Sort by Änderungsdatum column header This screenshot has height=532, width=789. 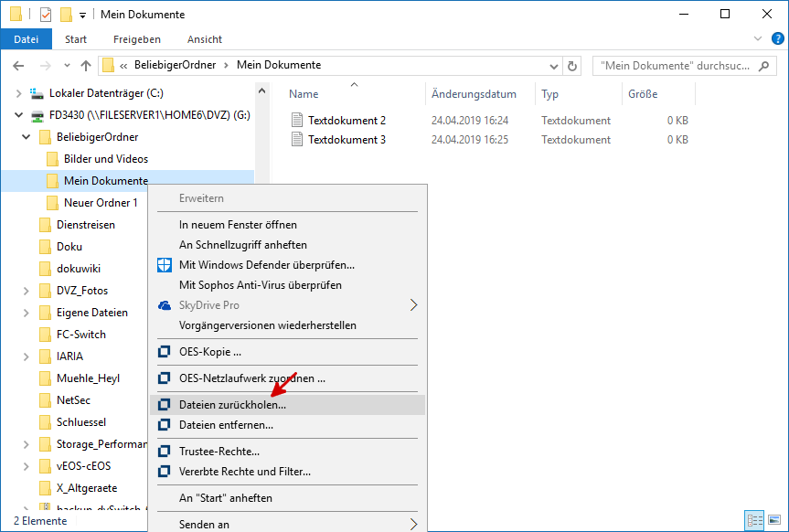(x=474, y=94)
